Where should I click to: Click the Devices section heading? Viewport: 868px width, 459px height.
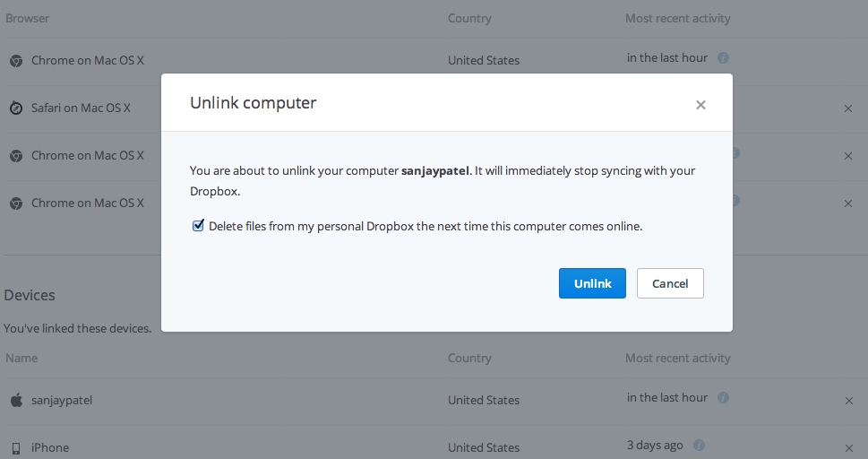30,295
